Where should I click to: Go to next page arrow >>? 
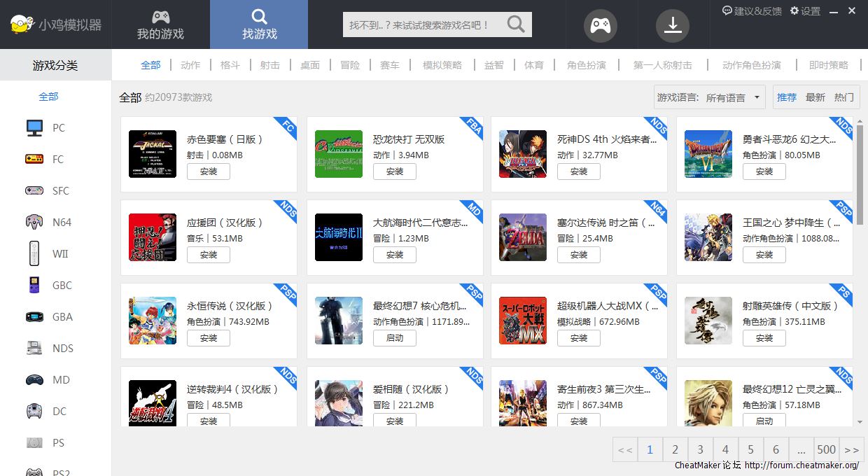coord(851,449)
